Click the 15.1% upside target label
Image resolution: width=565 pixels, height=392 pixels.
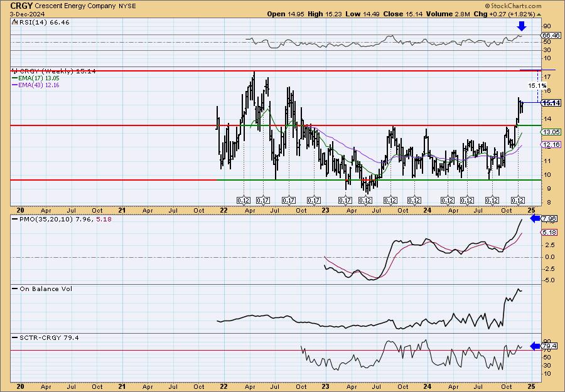pyautogui.click(x=537, y=86)
